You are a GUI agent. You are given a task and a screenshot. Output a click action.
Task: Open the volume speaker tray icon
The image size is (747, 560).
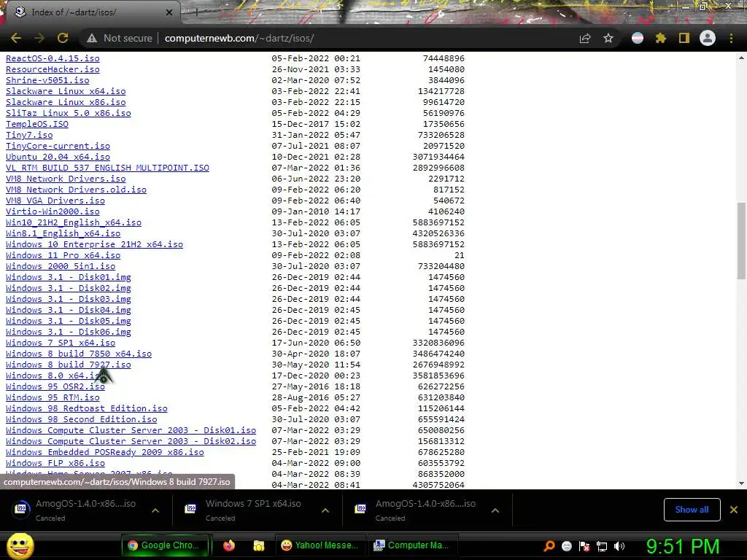tap(619, 546)
